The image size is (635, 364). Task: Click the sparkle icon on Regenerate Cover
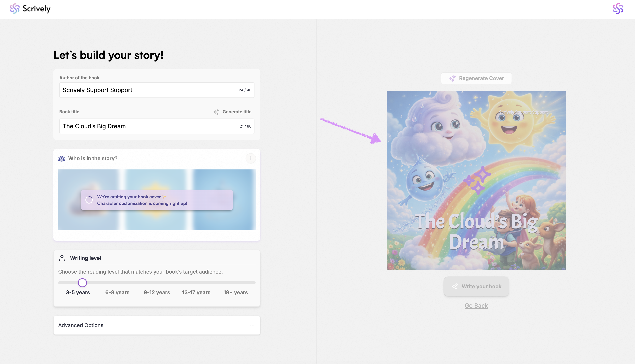(x=452, y=78)
